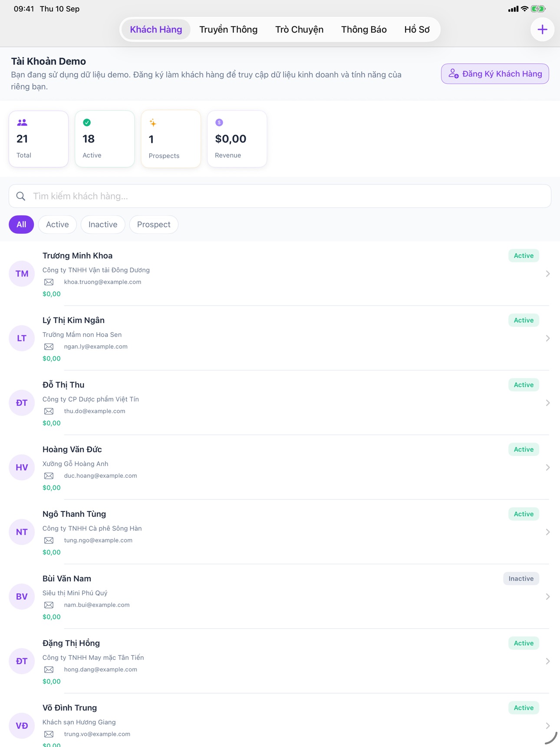Open Hoàng Văn Đức details chevron
The image size is (560, 747).
[548, 467]
